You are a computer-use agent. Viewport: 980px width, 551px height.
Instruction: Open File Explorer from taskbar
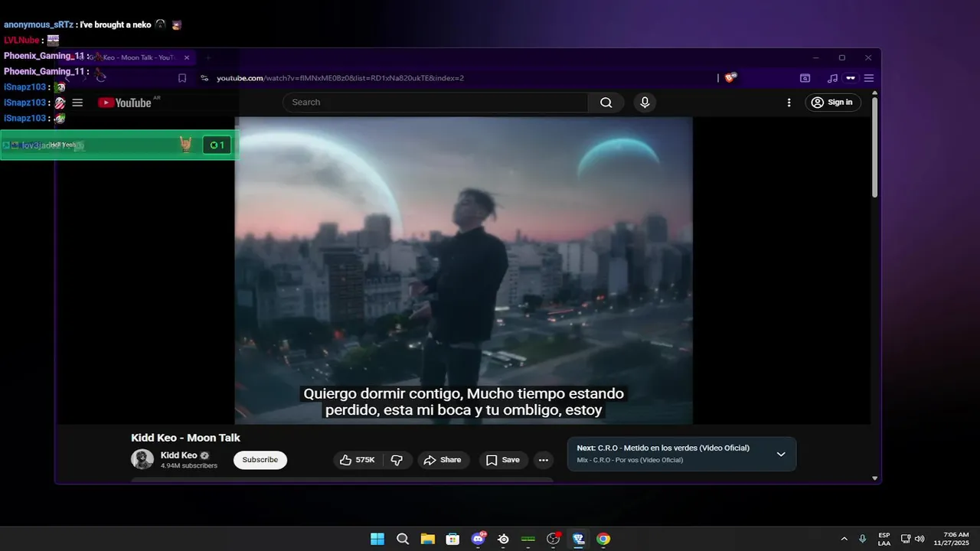pos(427,539)
